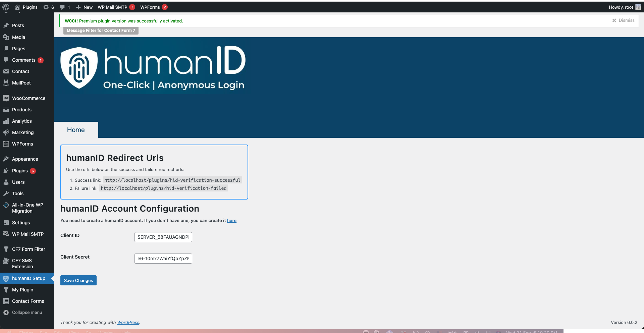Click the New label in admin bar
The height and width of the screenshot is (333, 644).
88,7
